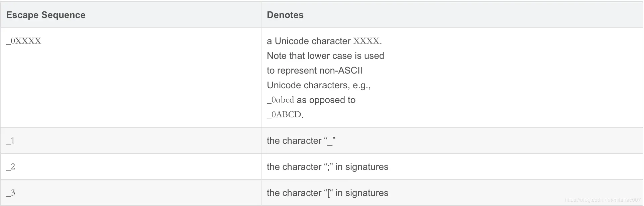644x206 pixels.
Task: Click the bracket "in signatures" description
Action: point(327,193)
